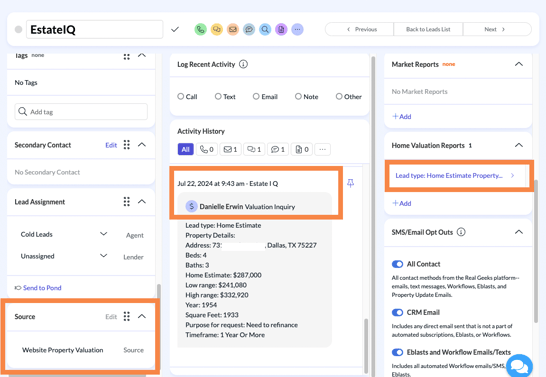Turn off the CRM Email toggle
The width and height of the screenshot is (546, 377).
(397, 313)
